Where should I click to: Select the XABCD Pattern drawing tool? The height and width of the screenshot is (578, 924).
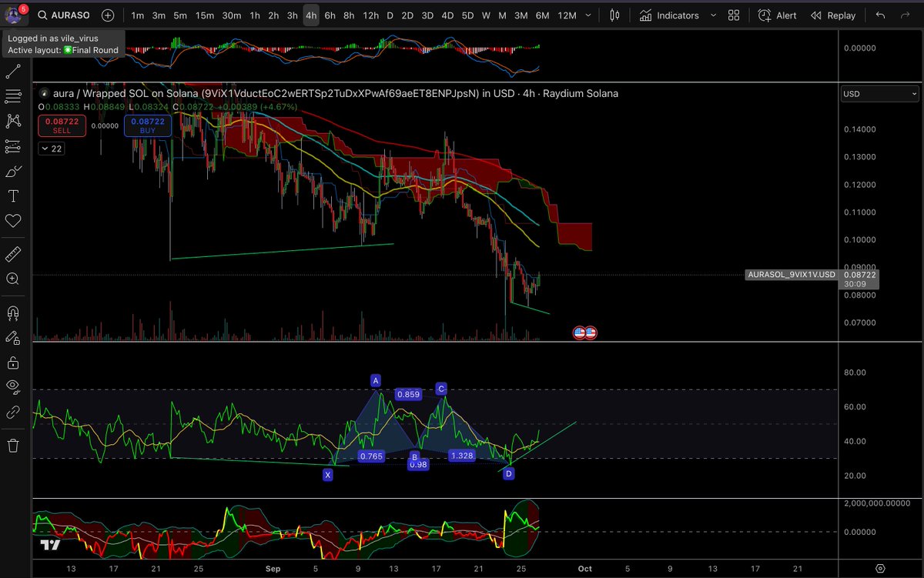[x=12, y=121]
